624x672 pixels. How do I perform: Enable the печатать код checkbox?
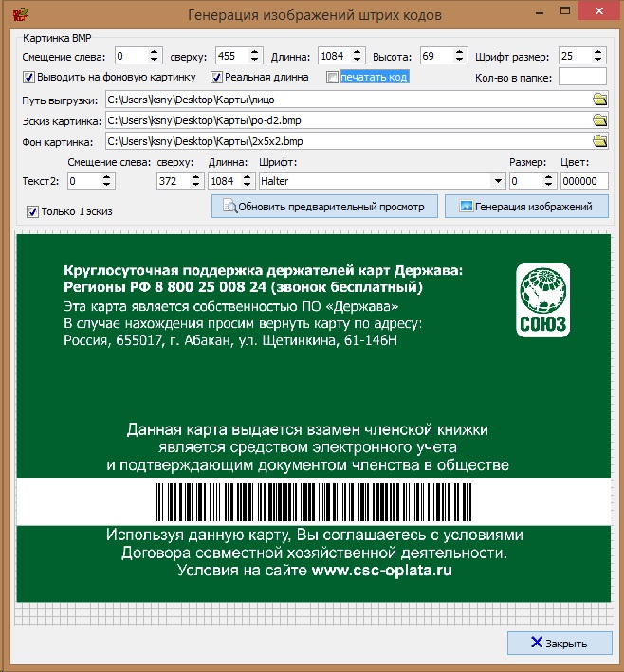pyautogui.click(x=332, y=77)
